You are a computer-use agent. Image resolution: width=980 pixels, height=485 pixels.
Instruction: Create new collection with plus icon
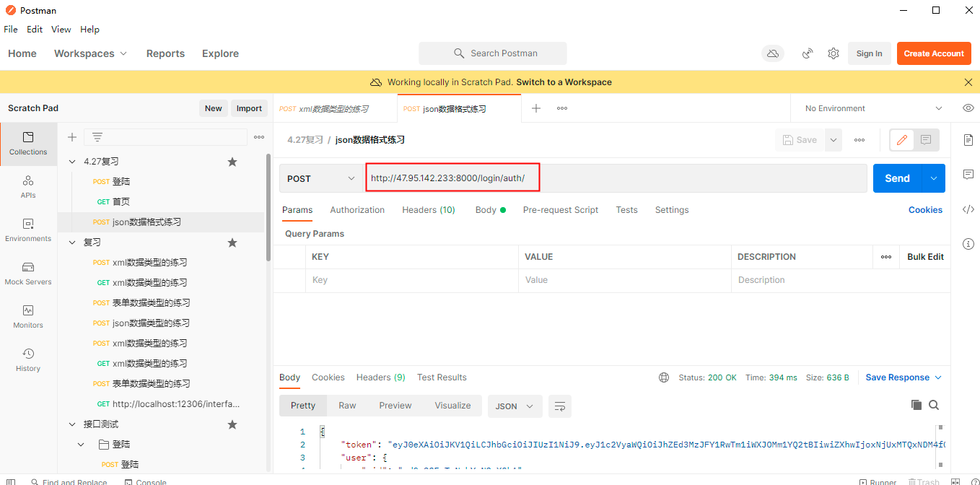[72, 137]
